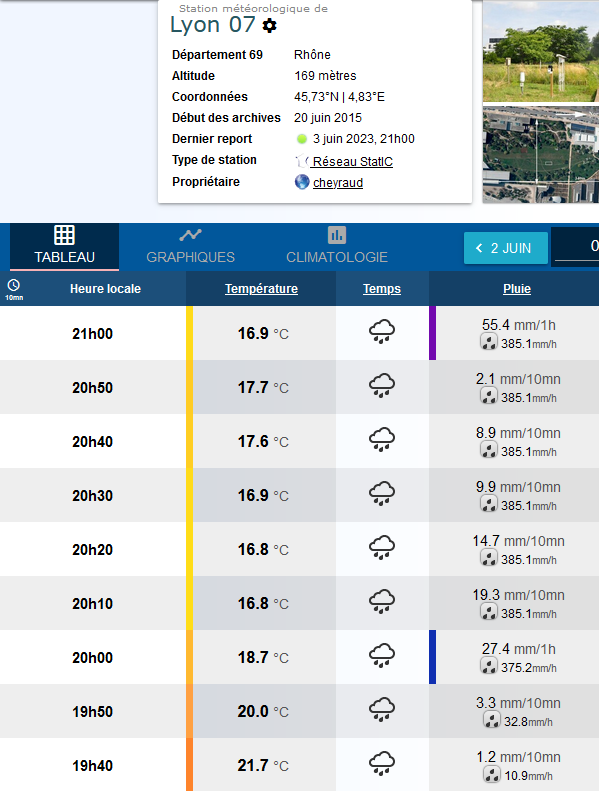Click the rain intensity icon in 20h20 row
This screenshot has height=791, width=599.
tap(488, 559)
